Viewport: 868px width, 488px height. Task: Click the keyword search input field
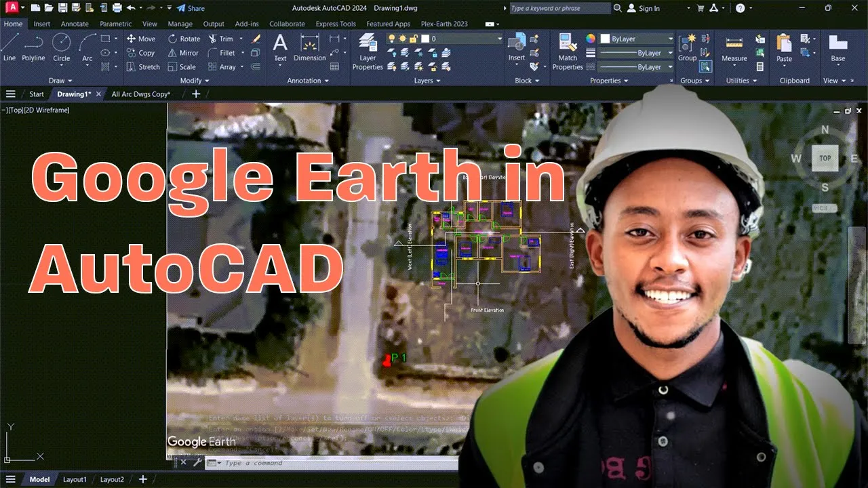click(560, 8)
